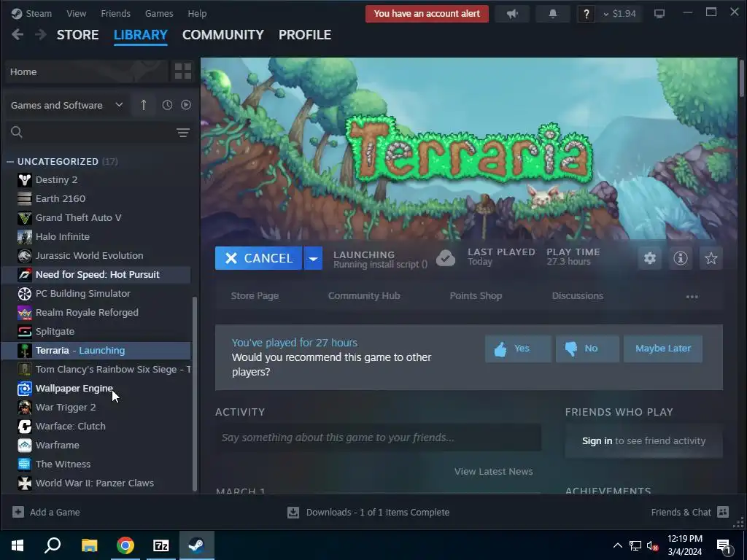Screen dimensions: 747x560
Task: Go forward with the right arrow
Action: (41, 34)
